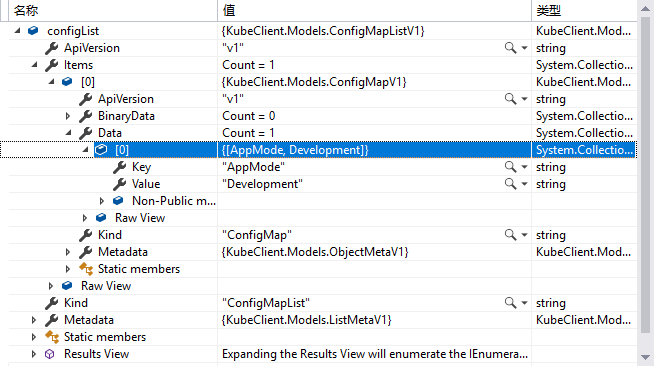Expand the Results View node
The height and width of the screenshot is (366, 654).
tap(34, 354)
